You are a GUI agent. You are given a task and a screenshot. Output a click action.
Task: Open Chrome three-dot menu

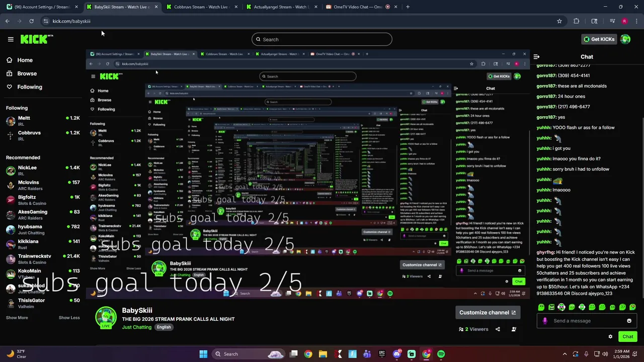point(636,21)
